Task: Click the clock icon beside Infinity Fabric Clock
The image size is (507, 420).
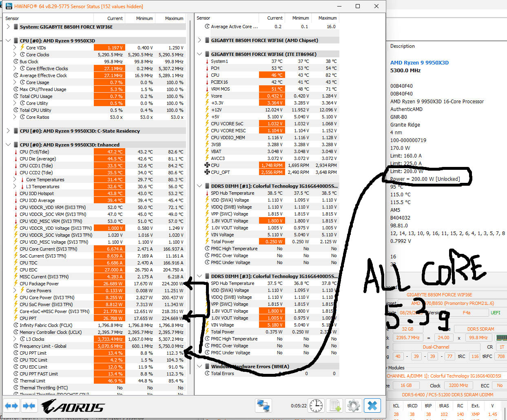Action: [16, 325]
